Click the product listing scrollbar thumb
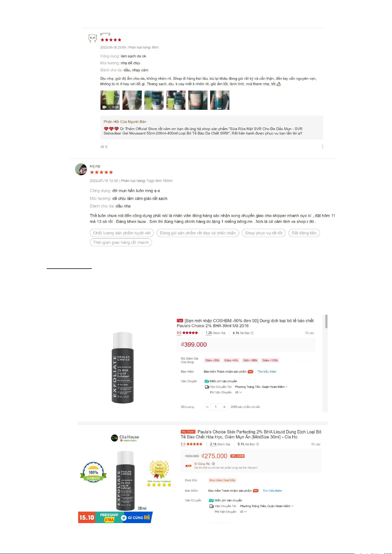392x554 pixels. click(326, 322)
